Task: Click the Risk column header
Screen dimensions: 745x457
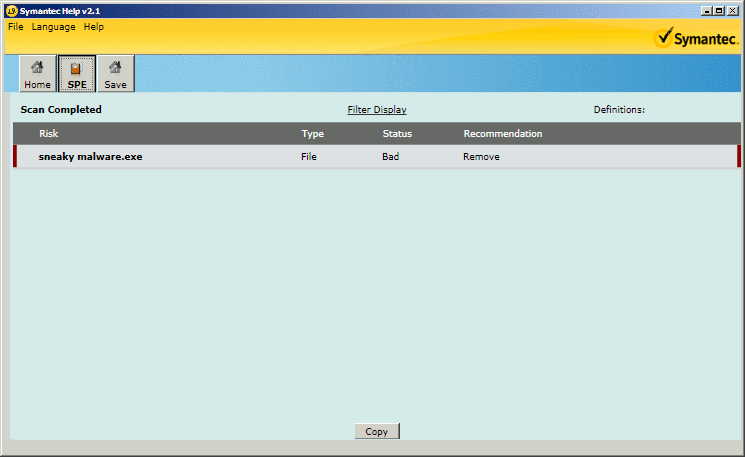Action: [48, 133]
